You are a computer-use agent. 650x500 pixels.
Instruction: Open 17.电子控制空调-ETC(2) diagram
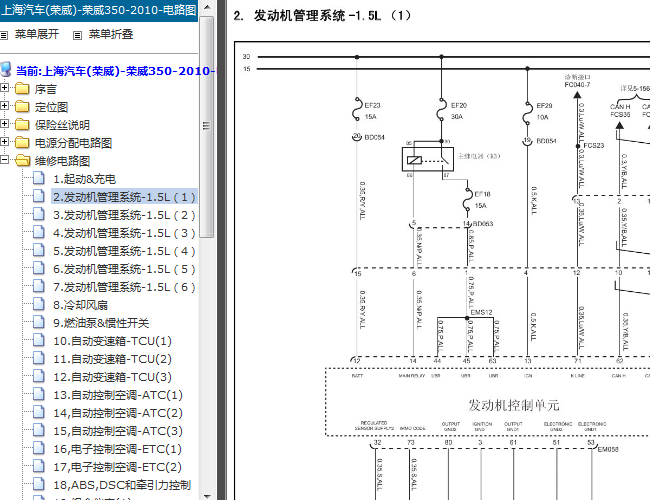pyautogui.click(x=118, y=467)
